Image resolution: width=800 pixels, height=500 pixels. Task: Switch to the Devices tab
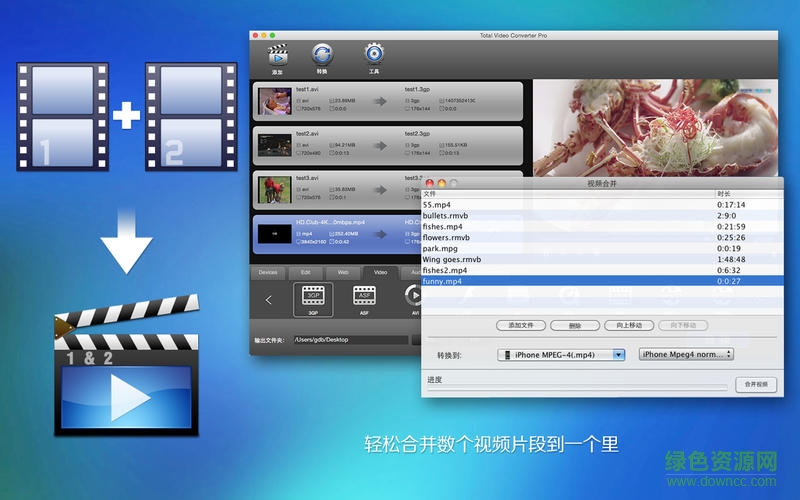tap(268, 272)
